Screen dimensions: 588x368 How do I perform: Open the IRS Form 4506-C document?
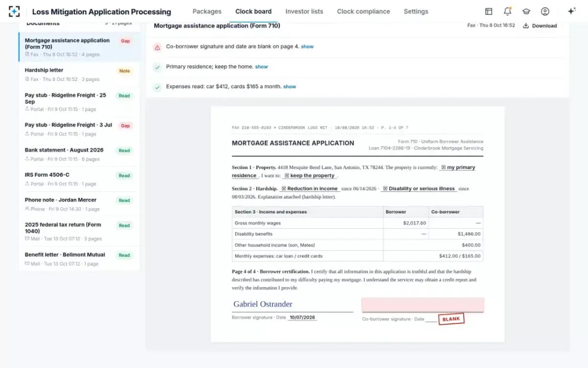click(x=79, y=180)
